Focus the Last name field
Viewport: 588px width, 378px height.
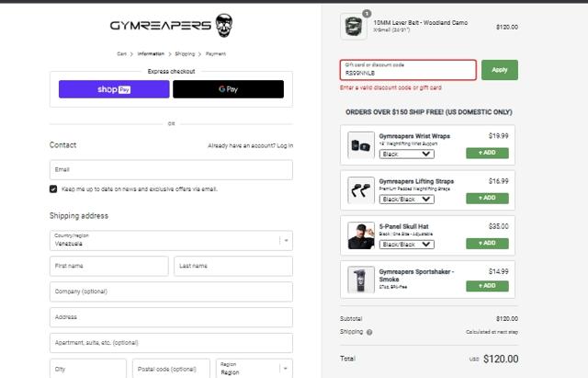233,266
